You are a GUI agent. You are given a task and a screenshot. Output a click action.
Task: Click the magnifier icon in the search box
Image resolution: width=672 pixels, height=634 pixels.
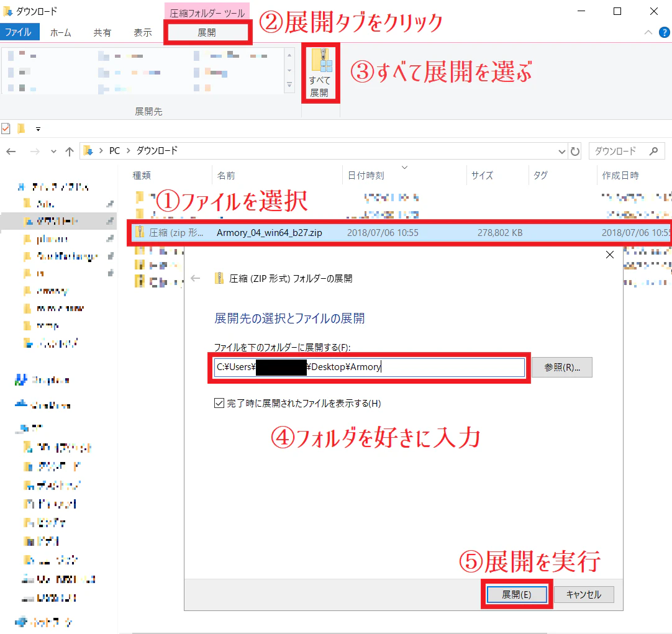click(653, 152)
